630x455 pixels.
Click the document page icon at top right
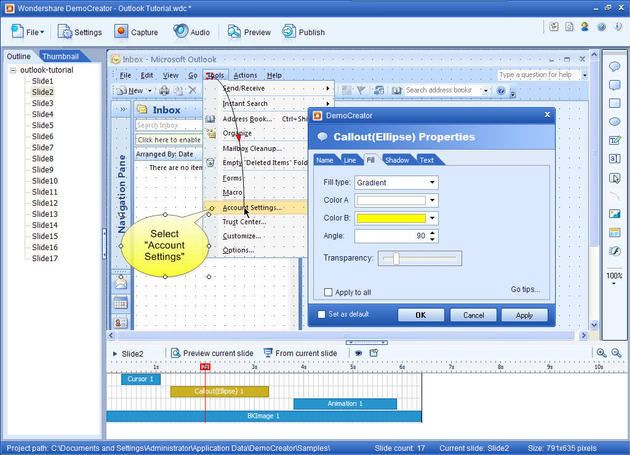pos(569,27)
